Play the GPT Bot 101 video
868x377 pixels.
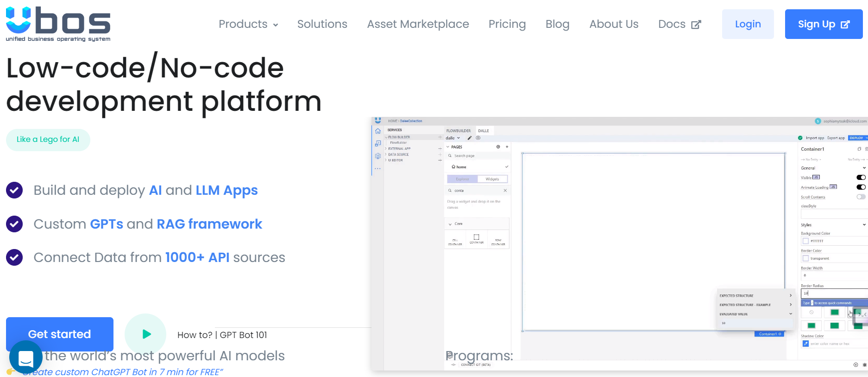click(x=145, y=334)
